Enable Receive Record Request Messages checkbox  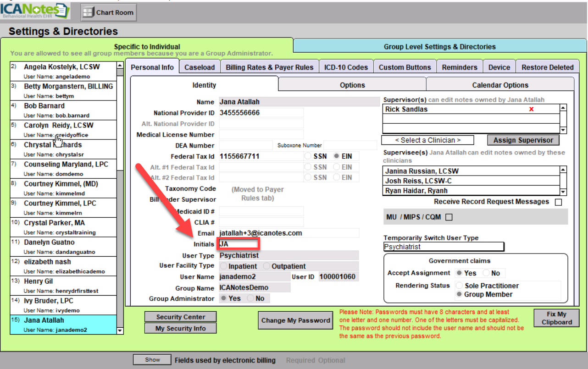tap(558, 202)
